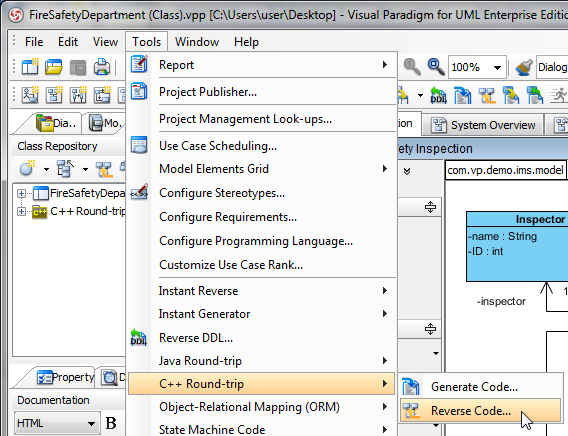The image size is (568, 436).
Task: Click the Open Project folder icon
Action: tap(54, 67)
